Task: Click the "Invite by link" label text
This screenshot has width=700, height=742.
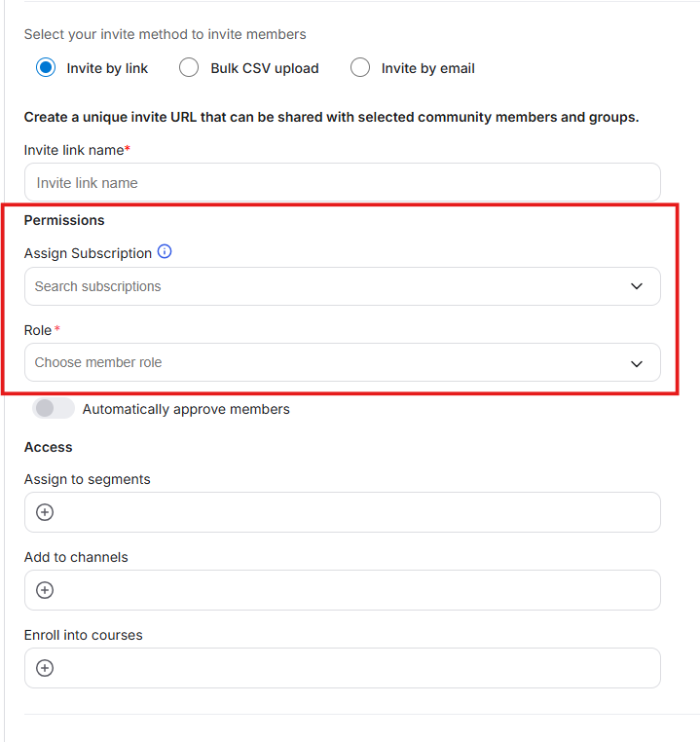Action: click(107, 68)
